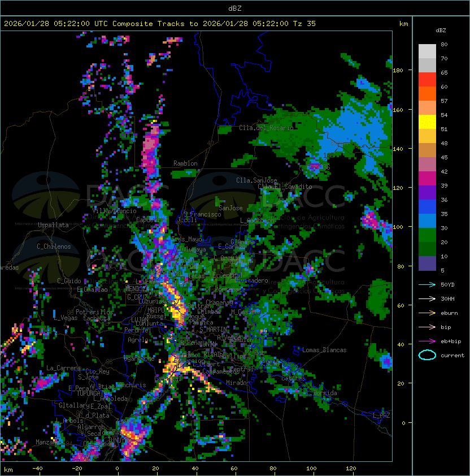Click the 'Chapanay' map label
This screenshot has width=470, height=476.
219,302
